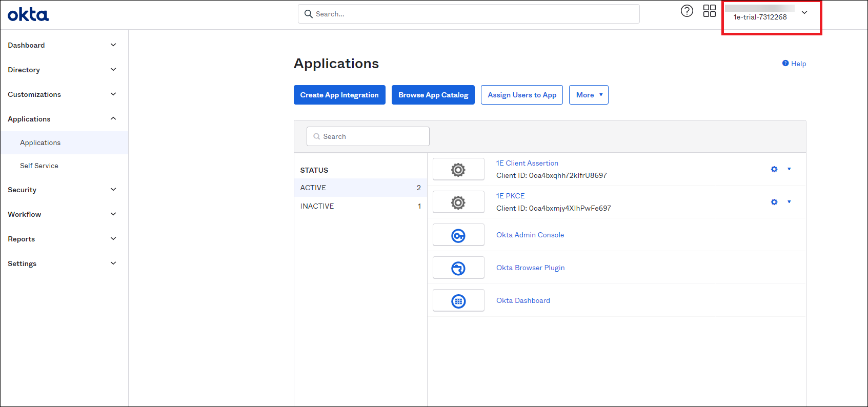868x407 pixels.
Task: Click the 1E Client Assertion gear logo
Action: 458,170
